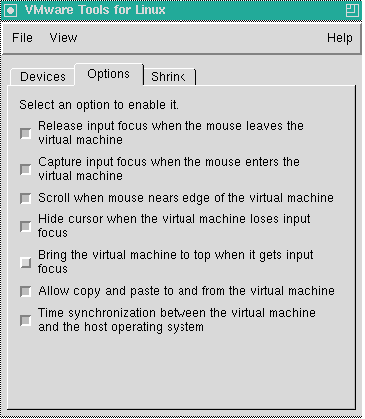
Task: Open the Help menu
Action: (x=340, y=38)
